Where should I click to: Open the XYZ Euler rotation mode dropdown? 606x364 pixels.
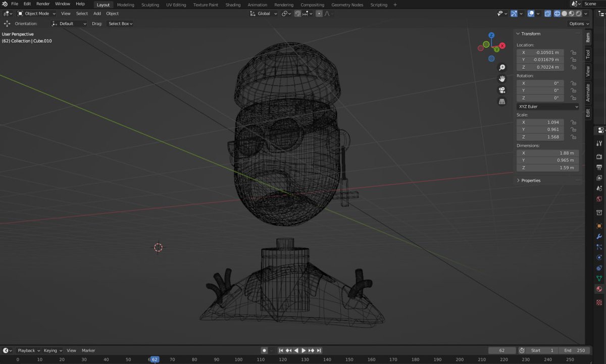pyautogui.click(x=547, y=107)
